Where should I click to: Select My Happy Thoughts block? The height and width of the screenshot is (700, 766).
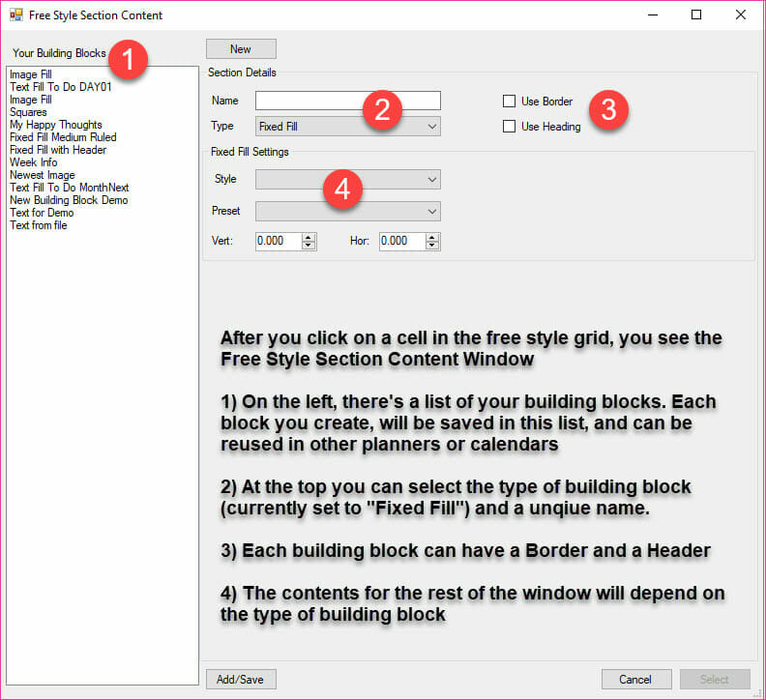pyautogui.click(x=56, y=125)
